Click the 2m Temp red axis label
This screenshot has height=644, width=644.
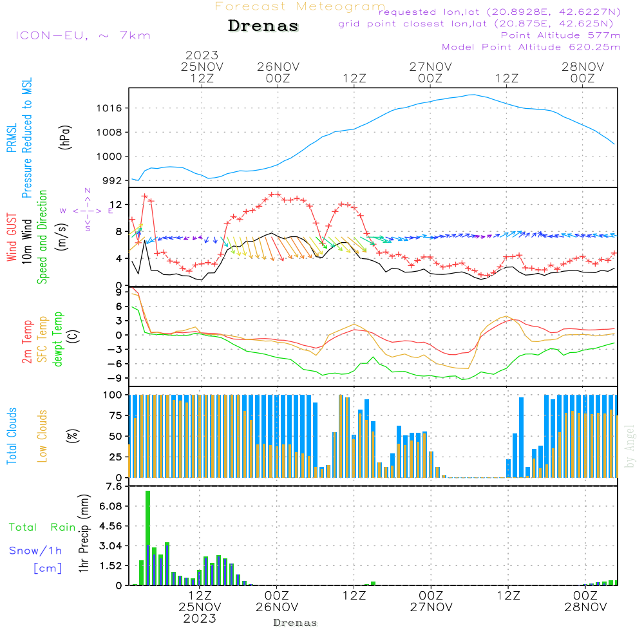26,342
